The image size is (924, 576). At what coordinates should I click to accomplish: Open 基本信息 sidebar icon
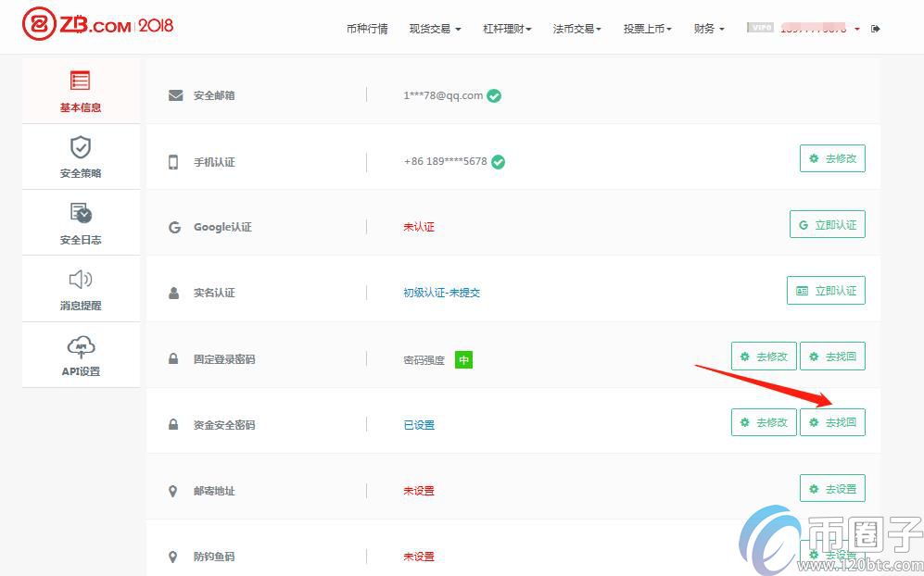coord(80,81)
